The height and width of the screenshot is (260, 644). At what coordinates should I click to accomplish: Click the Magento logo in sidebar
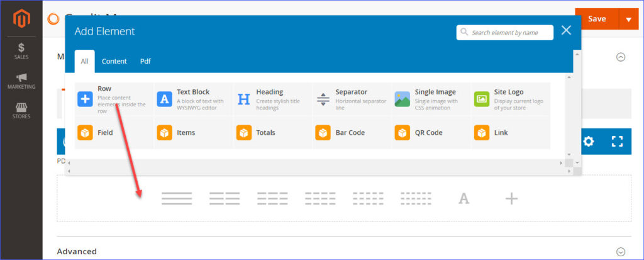(x=21, y=19)
